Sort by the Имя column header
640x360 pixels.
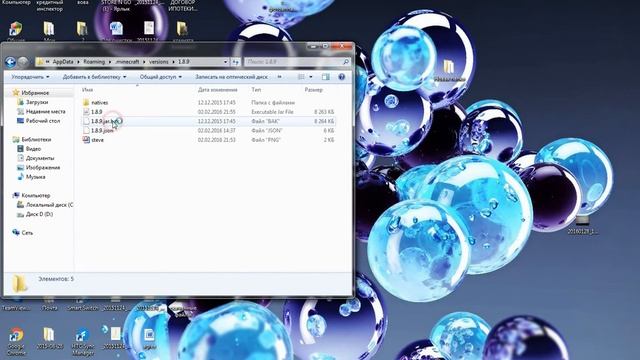point(87,90)
